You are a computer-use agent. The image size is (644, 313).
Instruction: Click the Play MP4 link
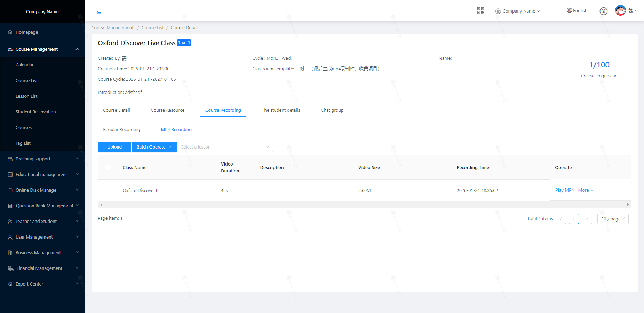coord(564,190)
